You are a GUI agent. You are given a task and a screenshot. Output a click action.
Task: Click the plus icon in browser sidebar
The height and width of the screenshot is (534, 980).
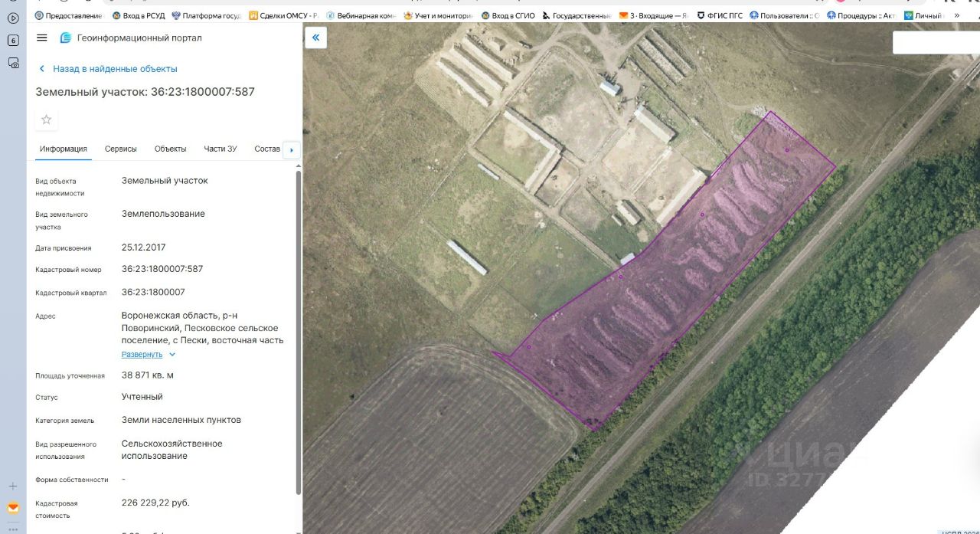(13, 486)
